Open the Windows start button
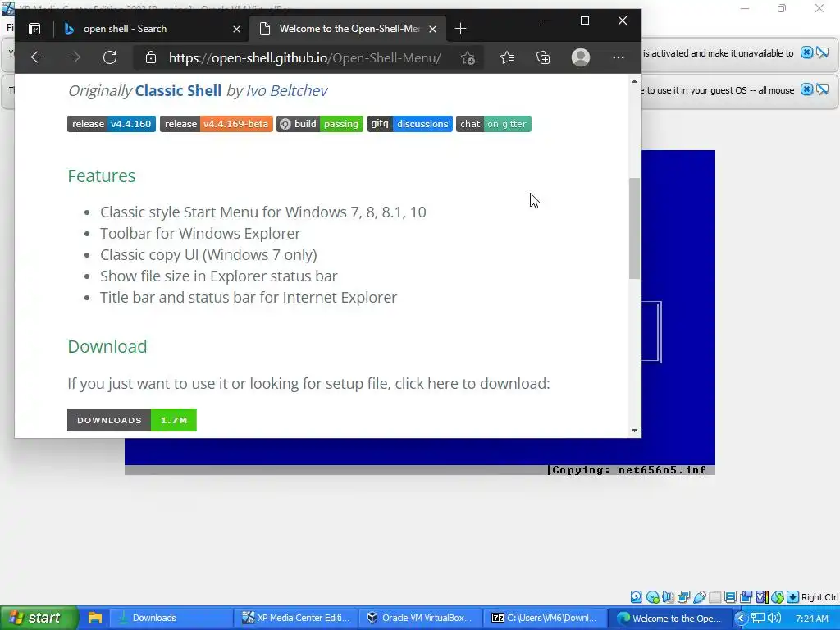840x630 pixels. pos(39,618)
